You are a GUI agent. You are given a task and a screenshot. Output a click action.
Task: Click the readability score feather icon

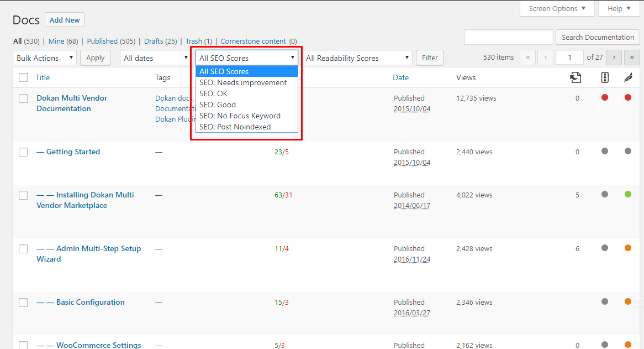click(628, 77)
